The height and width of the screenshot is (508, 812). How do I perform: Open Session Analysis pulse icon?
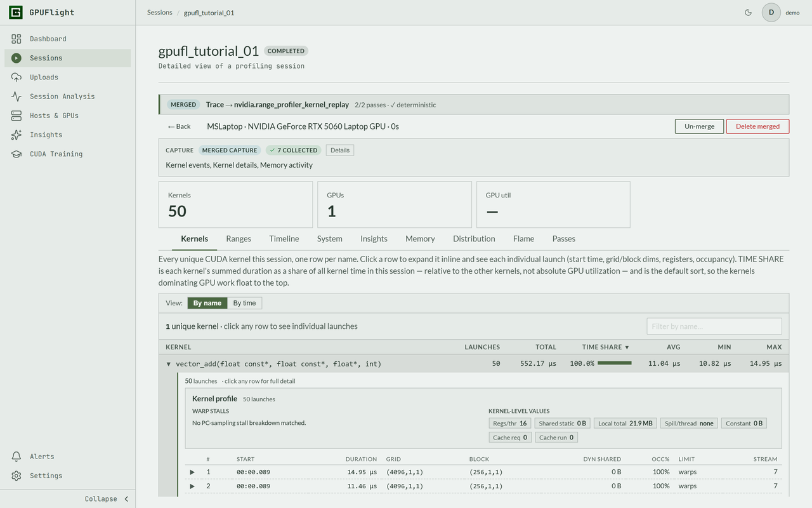(x=16, y=97)
